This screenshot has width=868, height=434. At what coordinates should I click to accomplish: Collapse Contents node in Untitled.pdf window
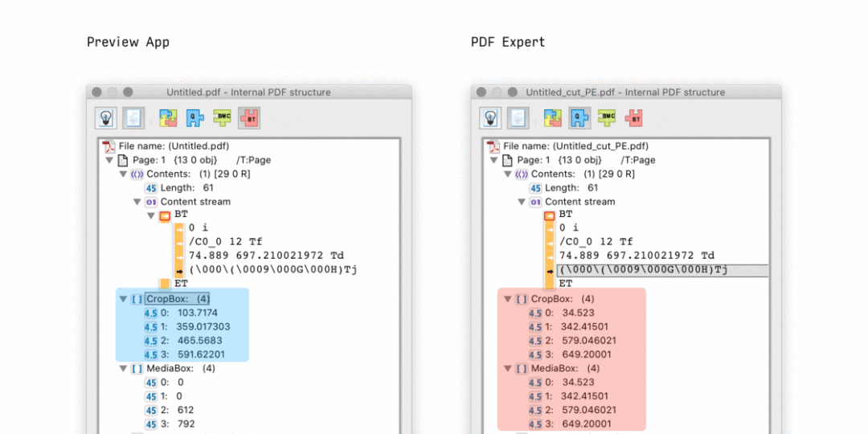click(123, 174)
